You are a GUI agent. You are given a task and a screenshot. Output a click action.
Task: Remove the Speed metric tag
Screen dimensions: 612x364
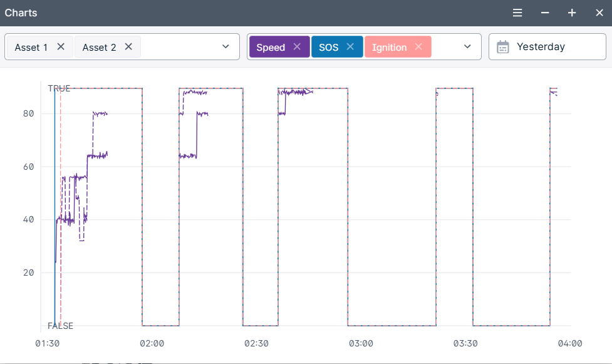pos(297,46)
